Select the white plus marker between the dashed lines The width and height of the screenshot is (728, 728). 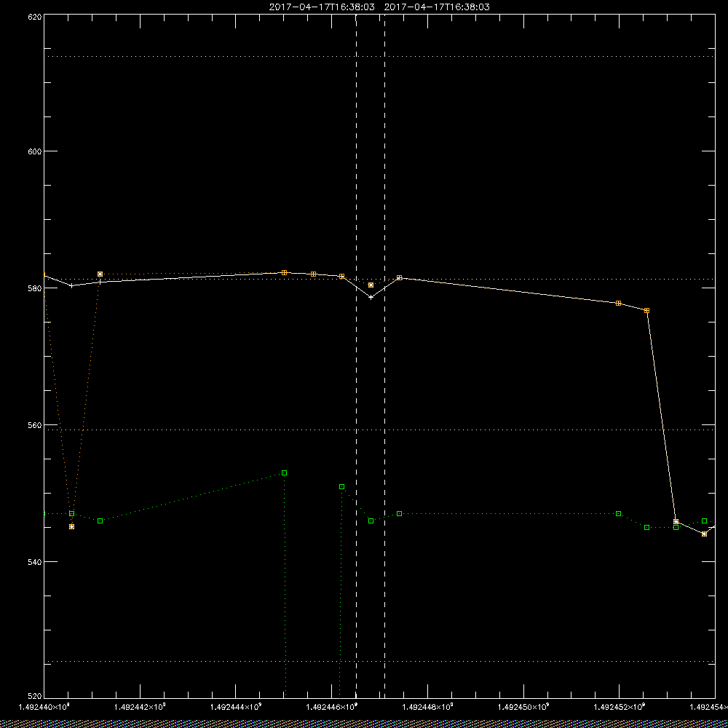click(371, 297)
